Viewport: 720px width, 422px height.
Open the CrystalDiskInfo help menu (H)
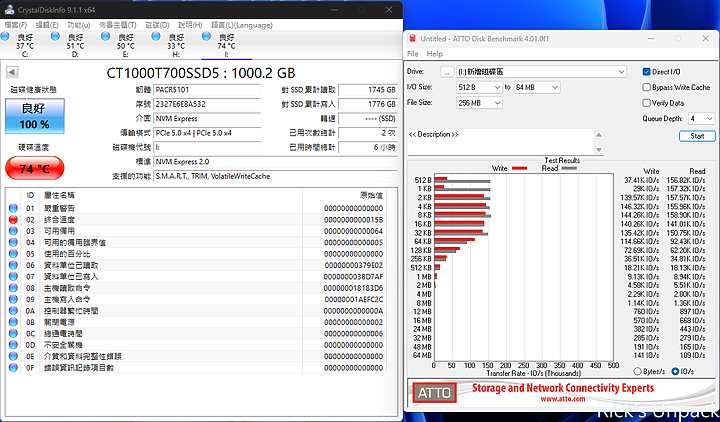click(x=190, y=25)
